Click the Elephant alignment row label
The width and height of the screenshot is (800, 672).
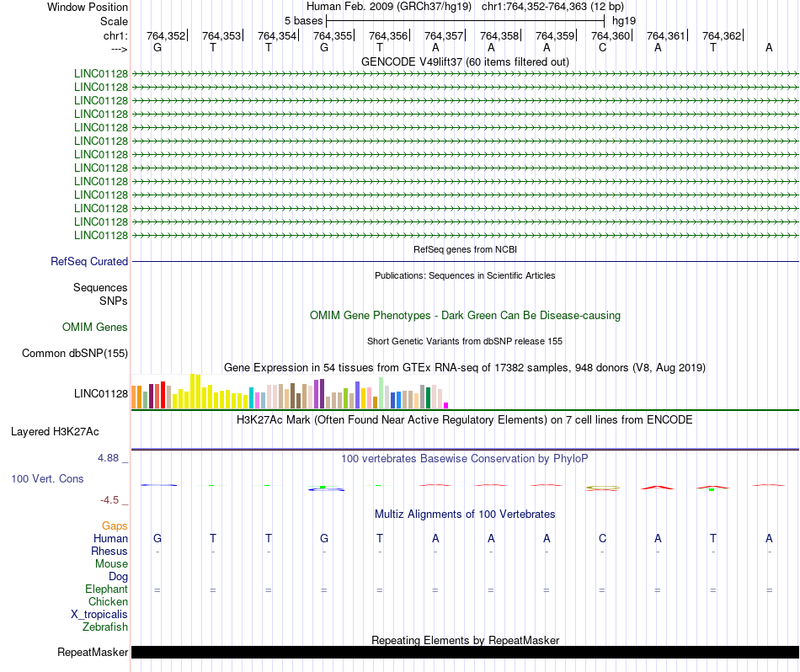point(106,589)
